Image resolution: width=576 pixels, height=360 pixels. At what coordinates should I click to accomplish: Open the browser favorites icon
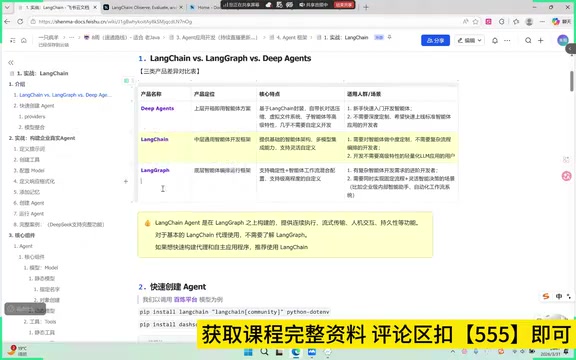click(x=516, y=22)
